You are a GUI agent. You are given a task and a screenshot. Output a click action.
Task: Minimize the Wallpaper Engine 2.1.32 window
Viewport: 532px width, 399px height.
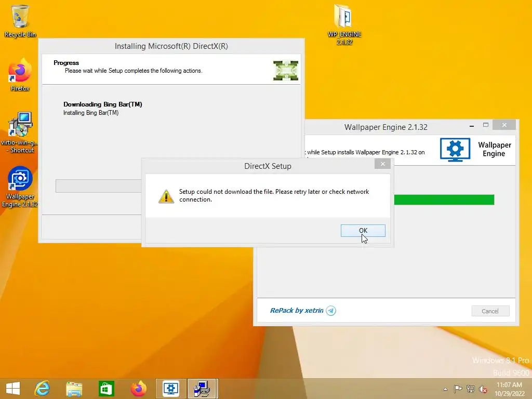tap(471, 126)
